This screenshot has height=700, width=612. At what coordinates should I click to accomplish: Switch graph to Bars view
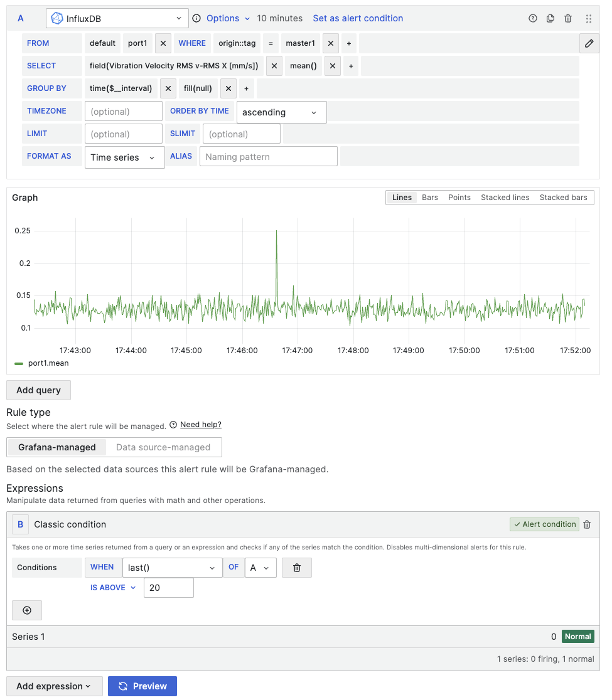(430, 198)
